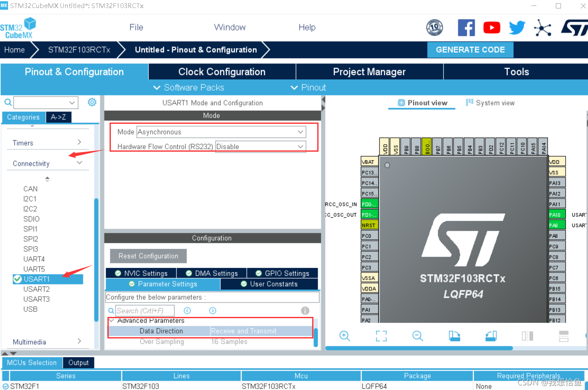
Task: Switch to the A->Z list tab
Action: (58, 117)
